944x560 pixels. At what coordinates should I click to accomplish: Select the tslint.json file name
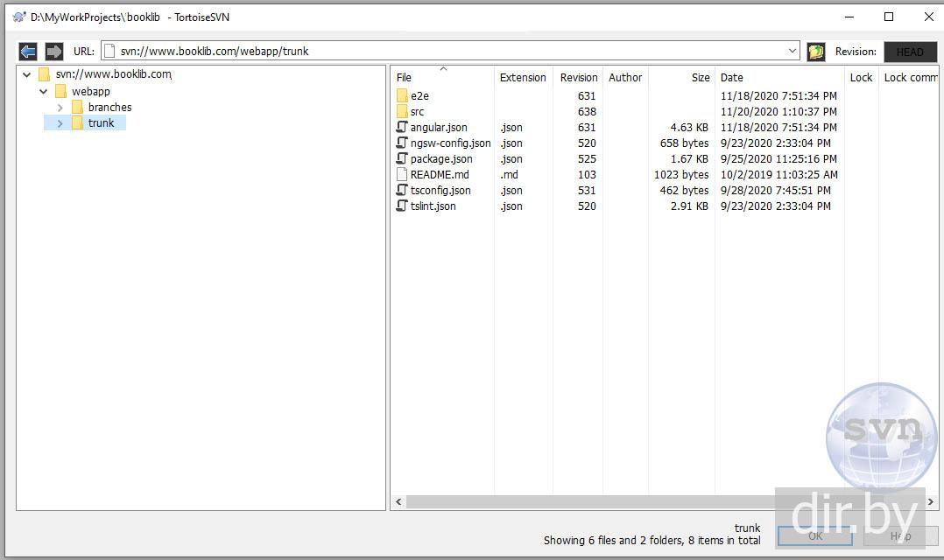(x=433, y=206)
